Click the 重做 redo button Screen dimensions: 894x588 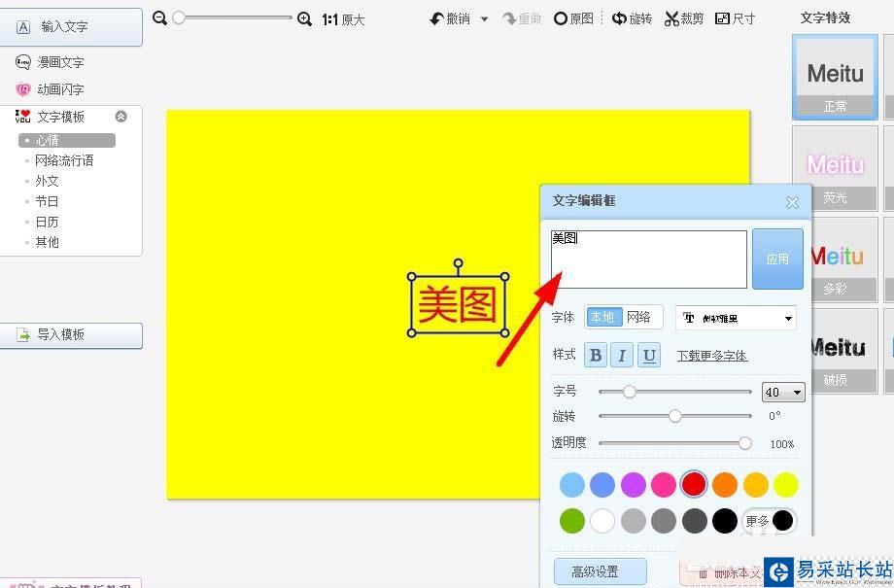(x=522, y=18)
